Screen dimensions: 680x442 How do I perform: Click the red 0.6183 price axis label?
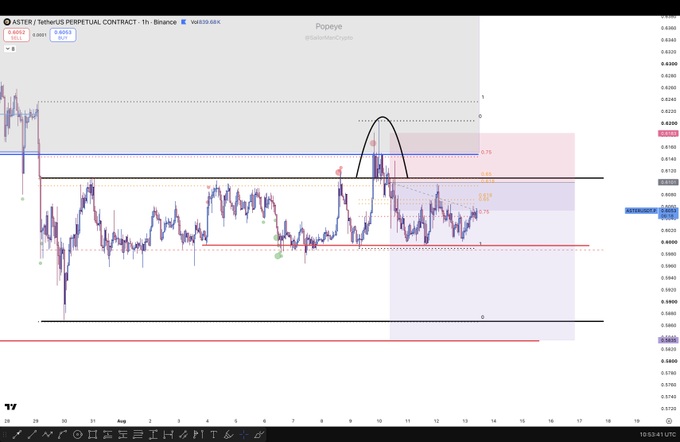668,134
